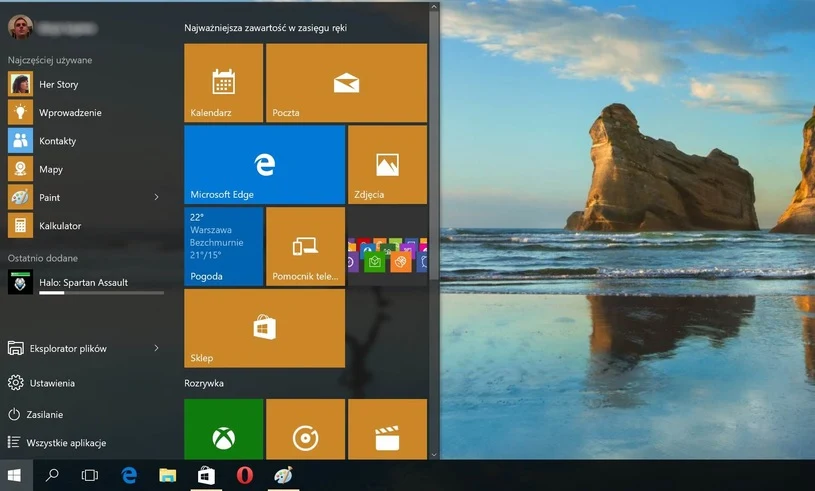
Task: Click the Ostatnio dodane label
Action: (43, 258)
